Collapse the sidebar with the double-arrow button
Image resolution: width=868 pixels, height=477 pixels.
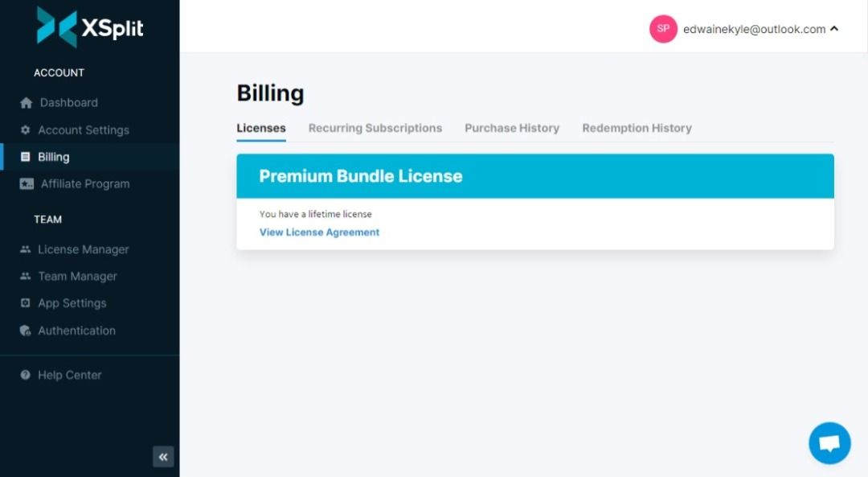[x=163, y=456]
